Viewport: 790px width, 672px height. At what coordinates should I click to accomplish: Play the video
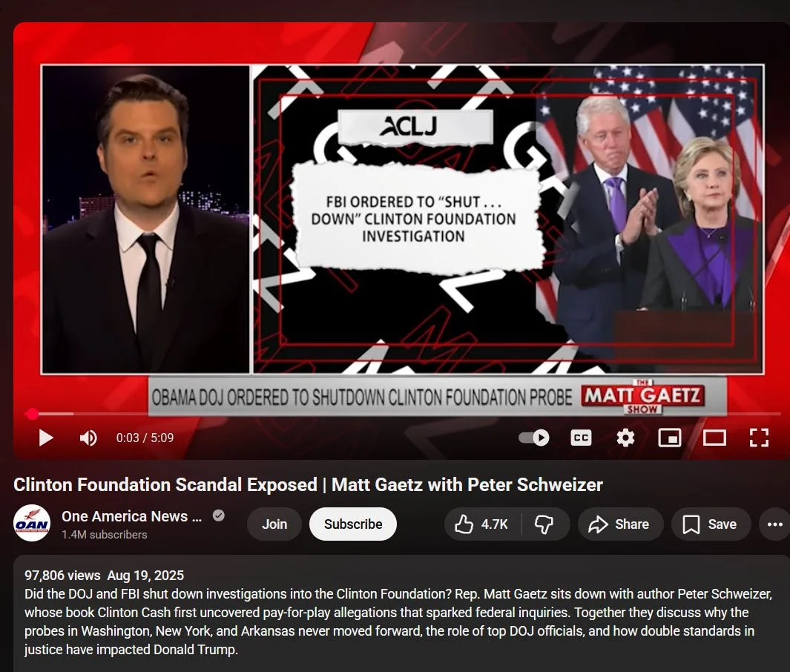[x=46, y=438]
